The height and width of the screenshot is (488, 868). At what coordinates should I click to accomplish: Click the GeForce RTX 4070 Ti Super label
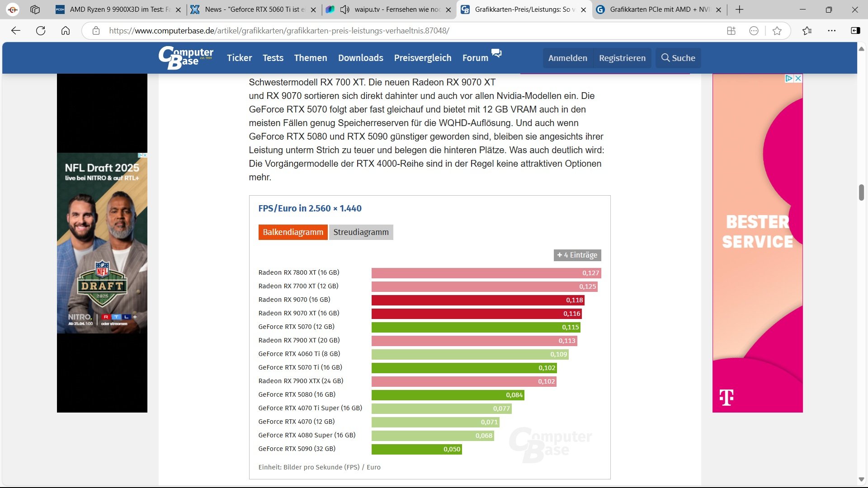click(x=310, y=408)
